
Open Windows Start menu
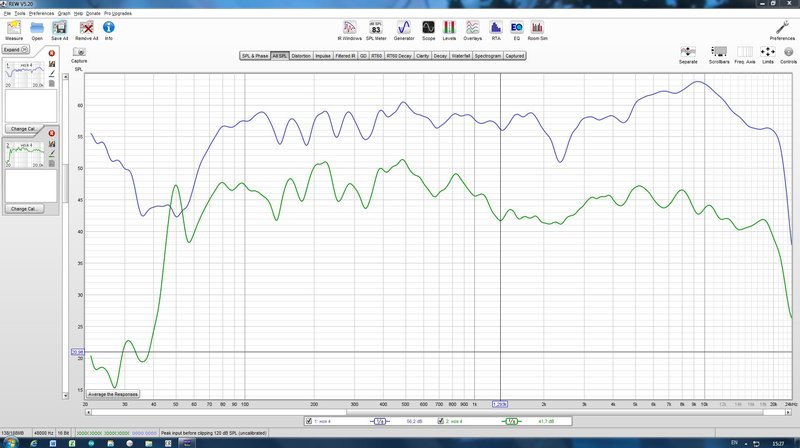pos(9,443)
